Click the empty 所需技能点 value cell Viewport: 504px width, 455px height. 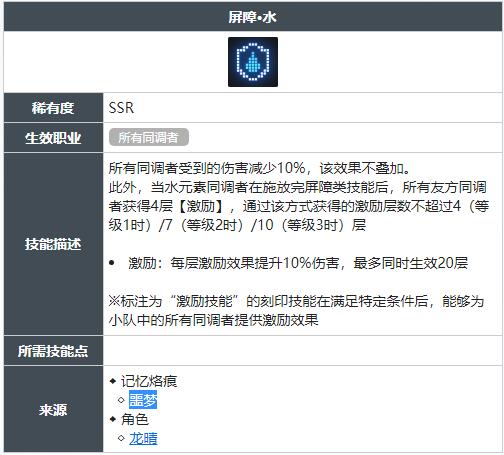coord(302,351)
